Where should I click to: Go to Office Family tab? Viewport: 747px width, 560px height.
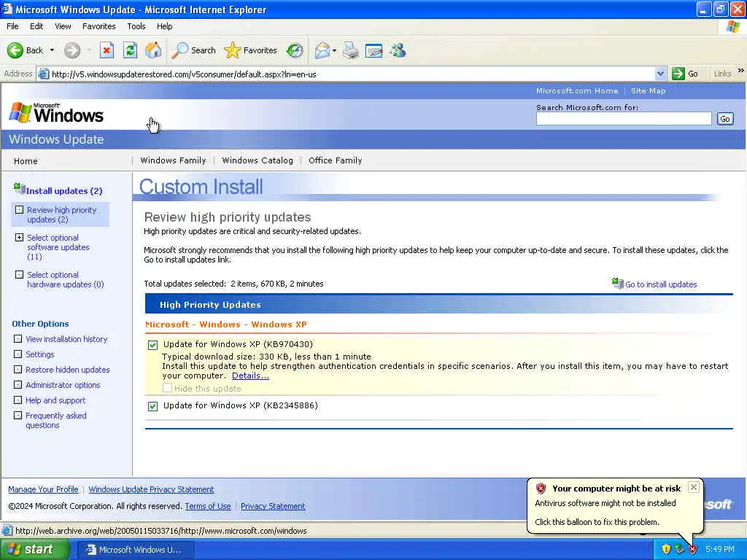[336, 160]
